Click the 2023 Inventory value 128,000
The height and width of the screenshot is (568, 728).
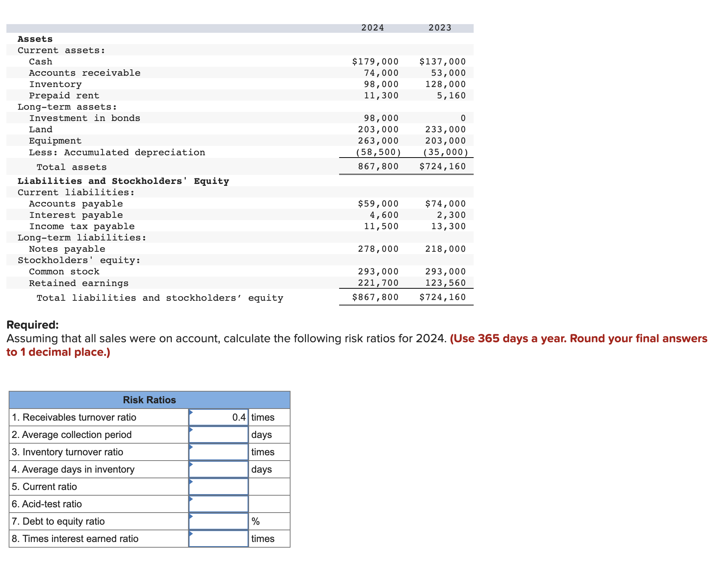tap(446, 84)
